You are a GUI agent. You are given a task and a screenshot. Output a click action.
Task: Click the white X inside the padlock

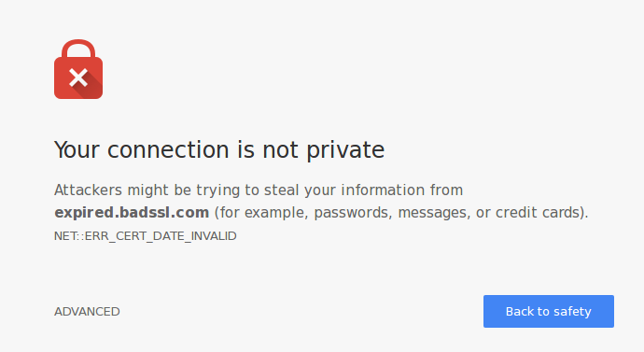point(78,77)
